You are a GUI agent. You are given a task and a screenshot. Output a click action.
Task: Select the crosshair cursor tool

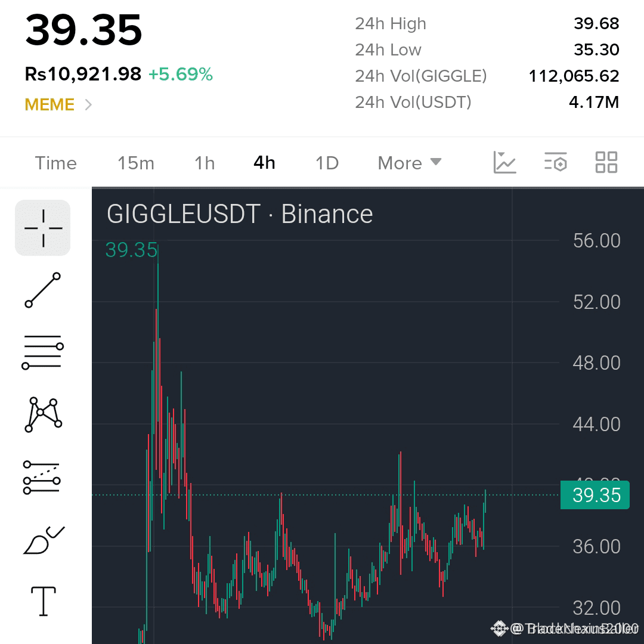43,228
